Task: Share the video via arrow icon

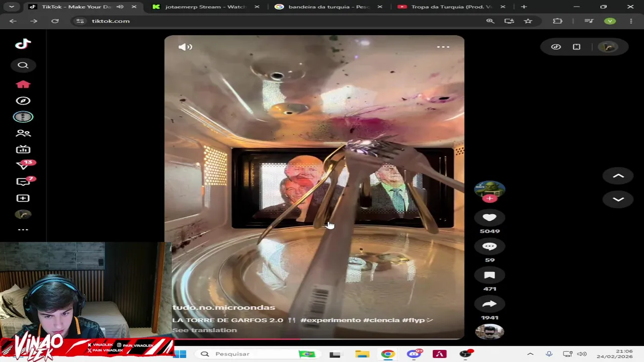Action: click(x=490, y=304)
